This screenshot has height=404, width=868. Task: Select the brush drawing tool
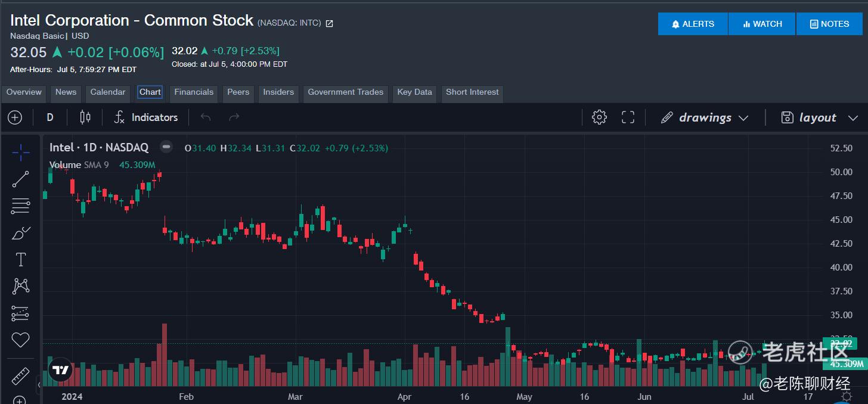tap(20, 233)
